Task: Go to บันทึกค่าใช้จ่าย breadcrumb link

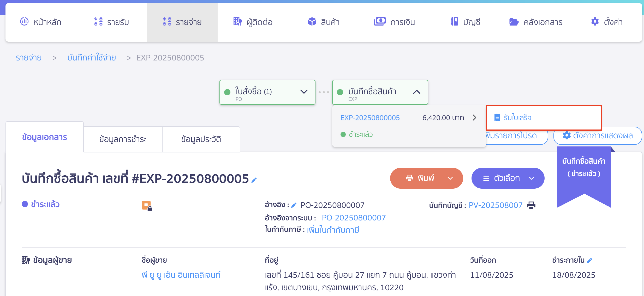Action: point(92,58)
